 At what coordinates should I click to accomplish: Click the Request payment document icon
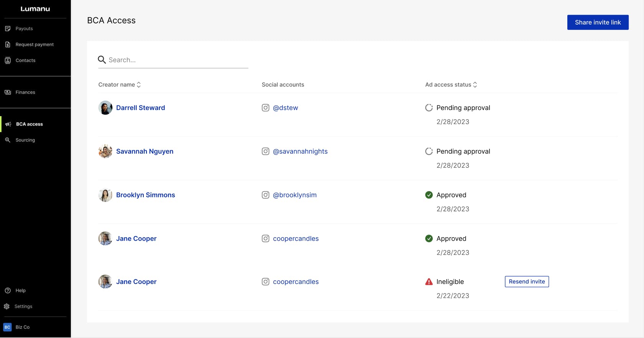8,44
